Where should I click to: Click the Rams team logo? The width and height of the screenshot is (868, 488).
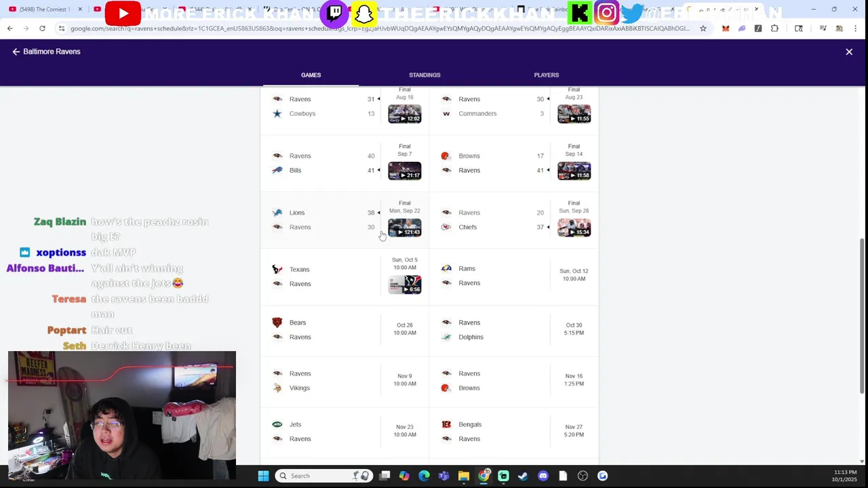tap(446, 268)
